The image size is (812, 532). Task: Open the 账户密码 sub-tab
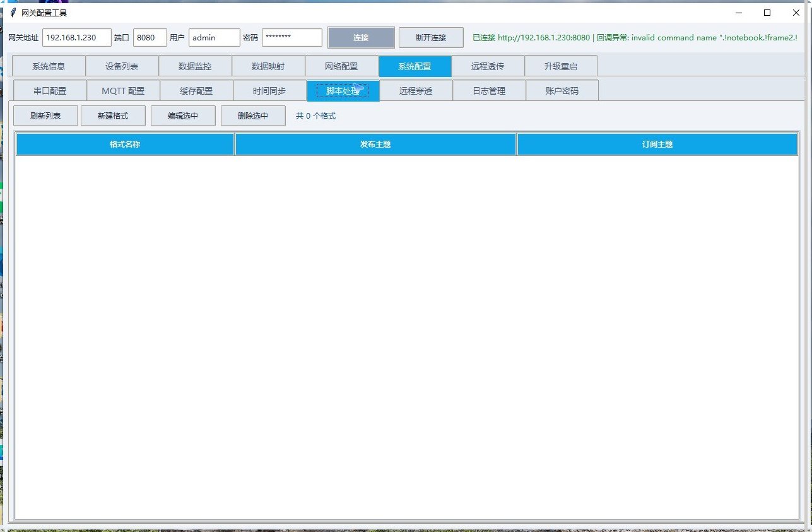point(562,90)
